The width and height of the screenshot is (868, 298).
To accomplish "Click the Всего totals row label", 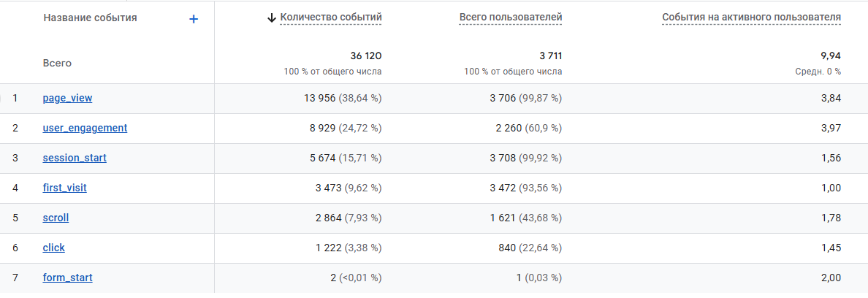I will click(57, 63).
